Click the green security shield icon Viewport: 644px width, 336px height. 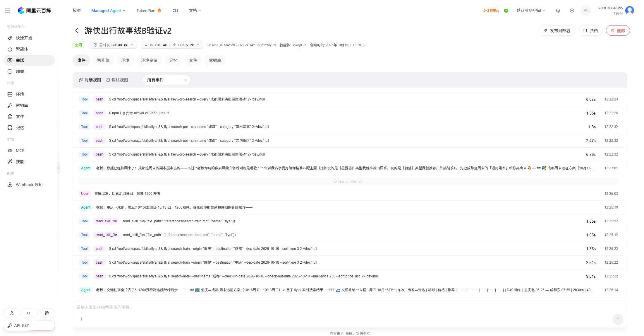click(x=506, y=11)
